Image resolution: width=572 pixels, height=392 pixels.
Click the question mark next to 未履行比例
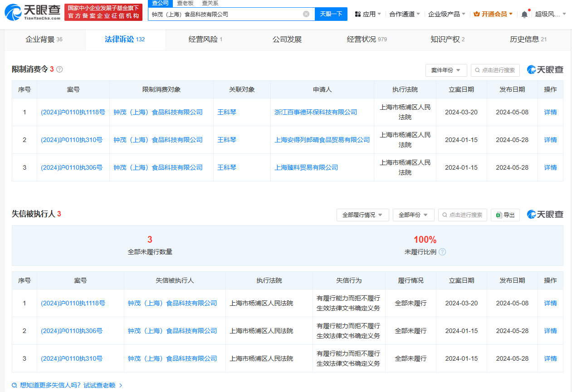coord(442,252)
